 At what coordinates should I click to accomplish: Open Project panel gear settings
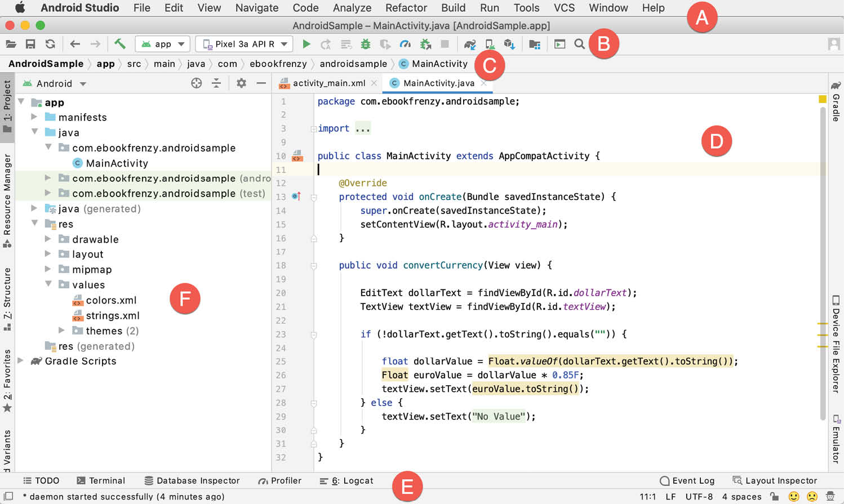point(241,83)
